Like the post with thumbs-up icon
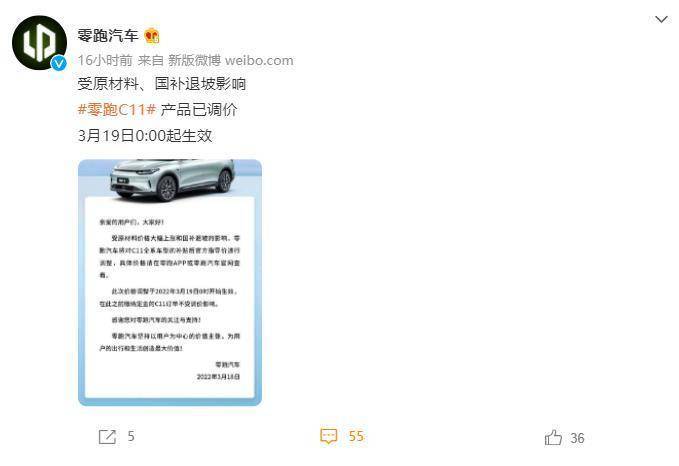Screen dimensions: 679x466 coord(553,437)
